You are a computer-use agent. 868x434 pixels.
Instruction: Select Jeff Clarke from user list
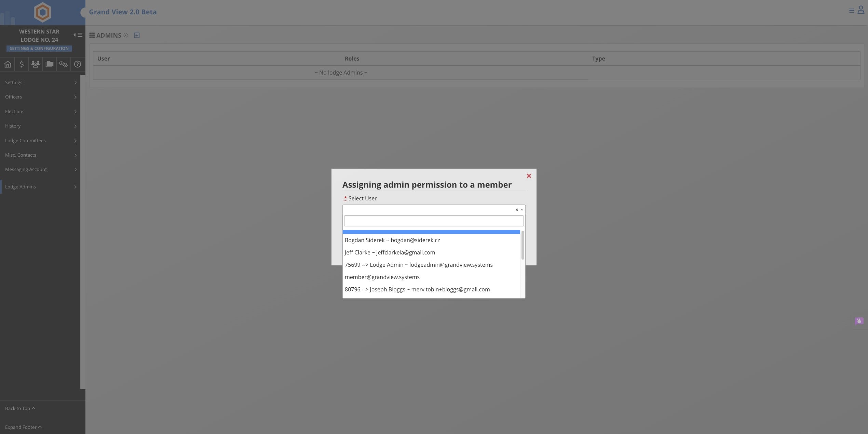(x=431, y=252)
